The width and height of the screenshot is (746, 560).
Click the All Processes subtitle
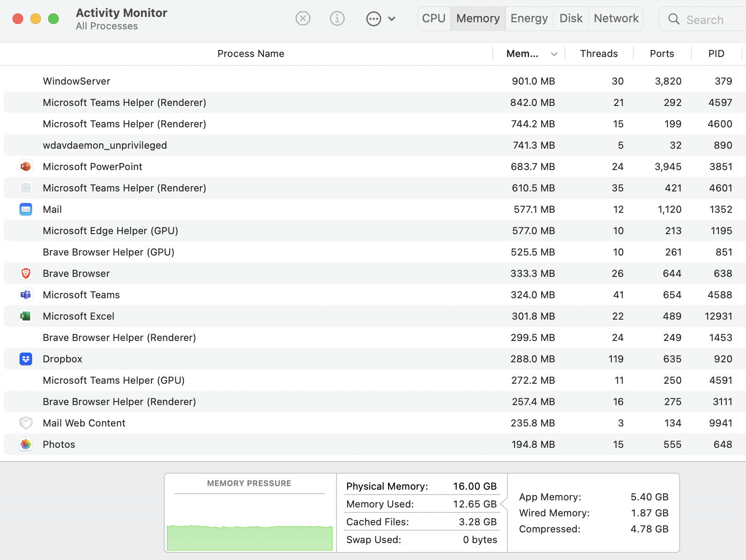point(107,26)
